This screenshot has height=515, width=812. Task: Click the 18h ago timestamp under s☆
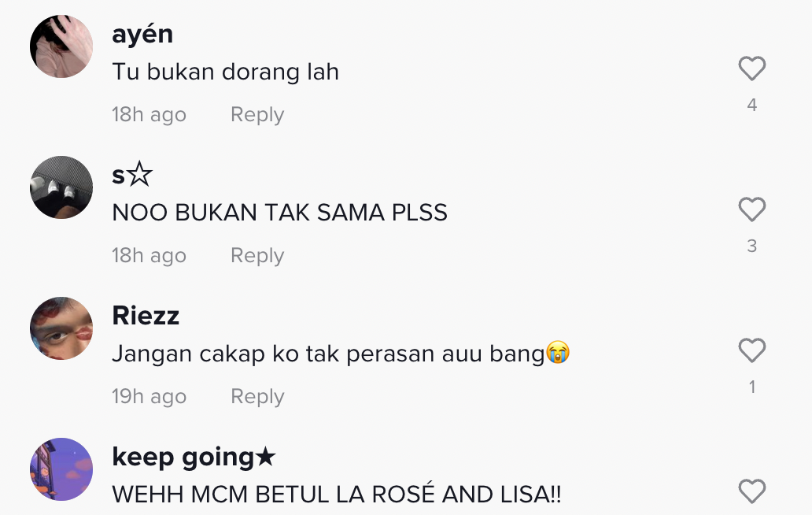[x=149, y=256]
